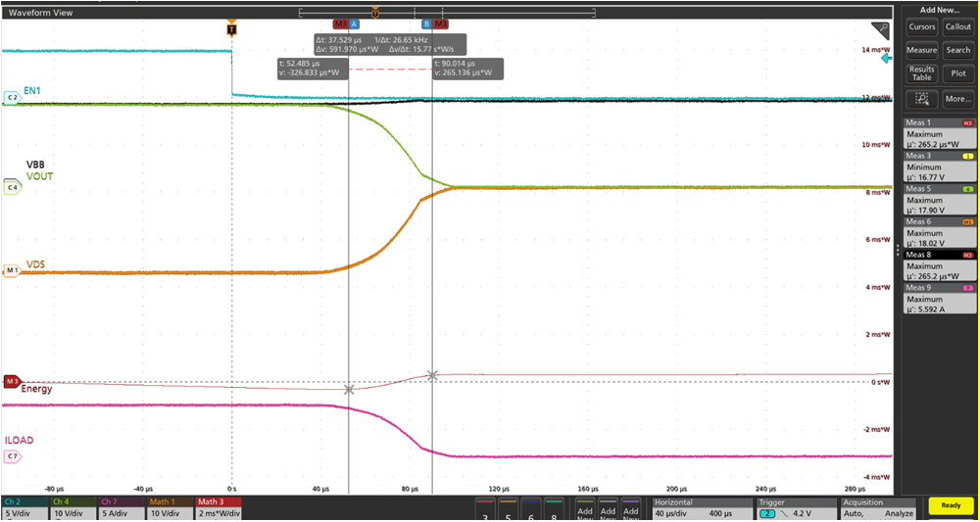This screenshot has height=522, width=980.
Task: Select cursor A handle on the waveform
Action: click(354, 23)
